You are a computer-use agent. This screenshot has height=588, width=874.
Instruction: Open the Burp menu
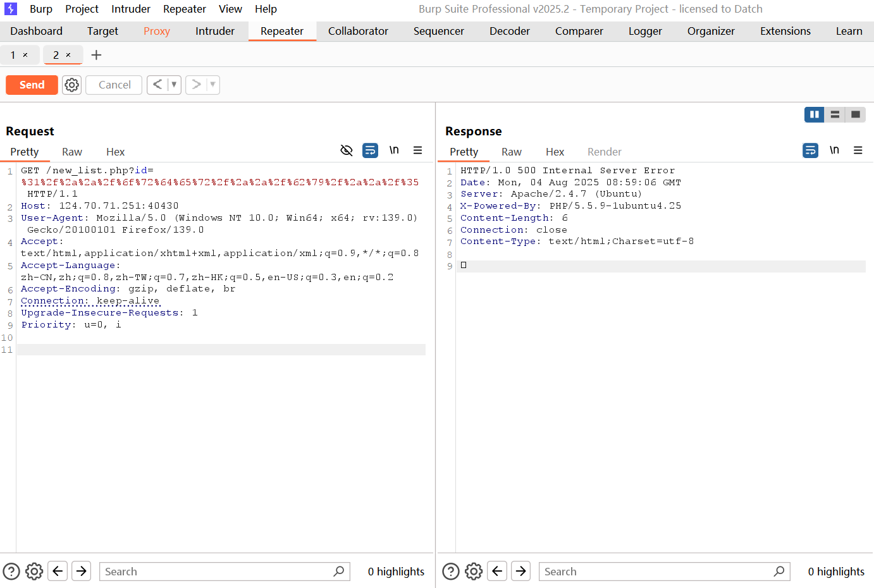41,9
